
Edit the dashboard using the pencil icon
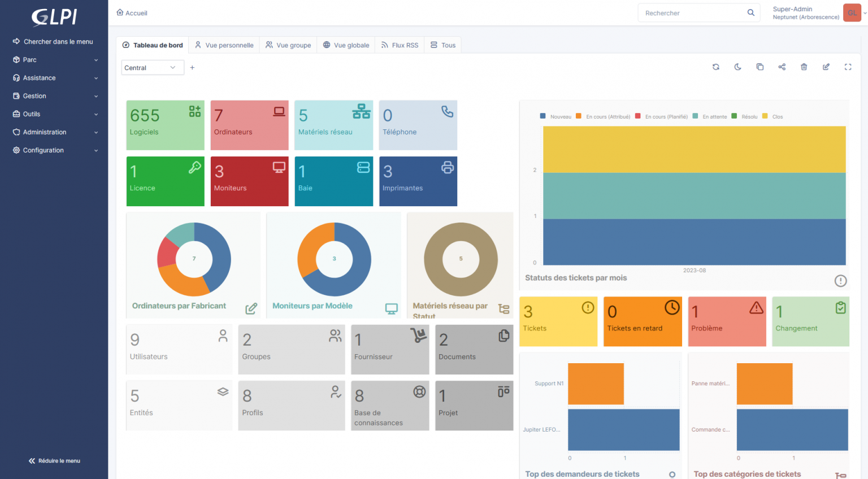pyautogui.click(x=826, y=67)
